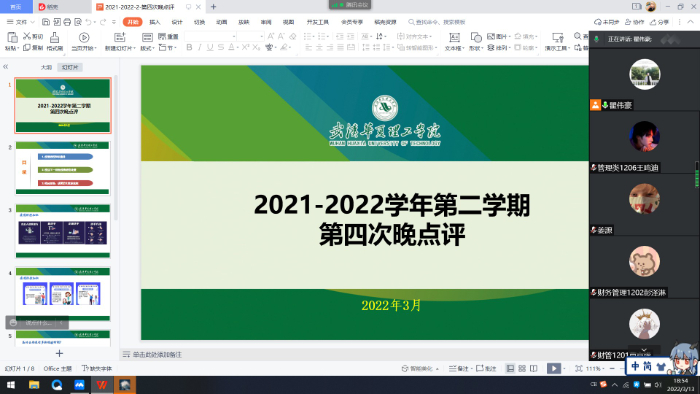Screen dimensions: 700x394
Task: Start slideshow from current slide icon
Action: click(84, 37)
